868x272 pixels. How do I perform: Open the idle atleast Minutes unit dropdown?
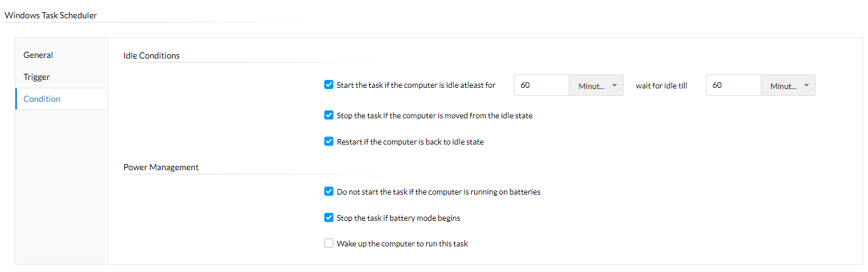(x=596, y=85)
